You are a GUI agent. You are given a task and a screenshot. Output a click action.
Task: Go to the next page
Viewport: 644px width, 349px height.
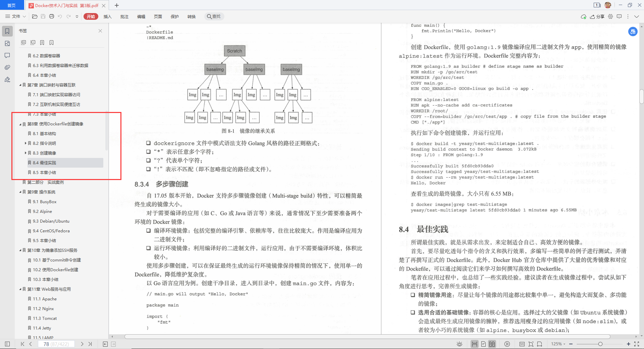coord(82,344)
